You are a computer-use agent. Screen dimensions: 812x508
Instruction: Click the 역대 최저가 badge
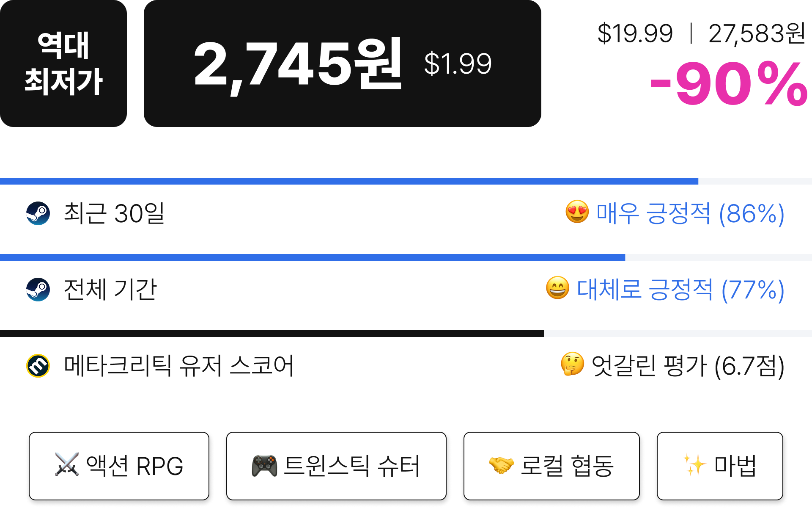pos(63,63)
